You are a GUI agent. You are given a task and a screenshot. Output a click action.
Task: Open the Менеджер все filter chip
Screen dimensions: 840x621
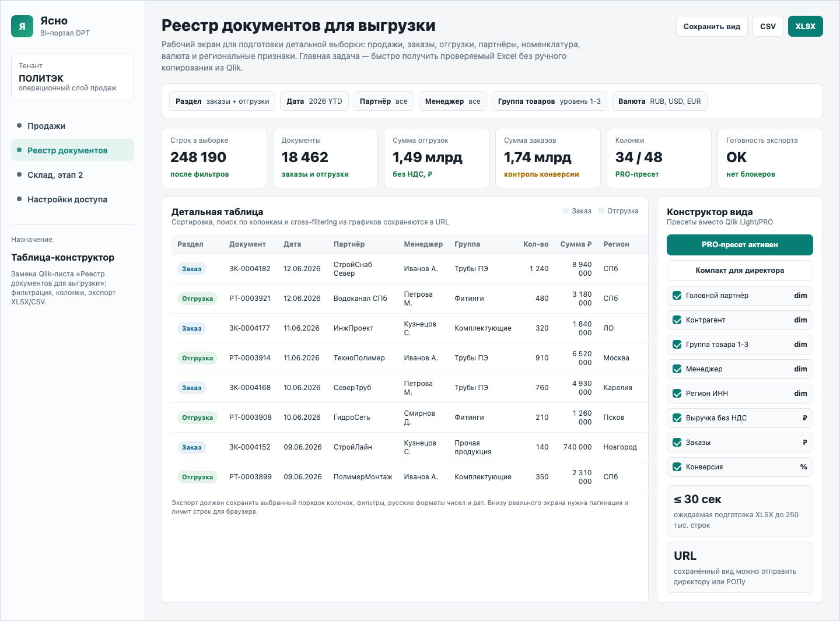pyautogui.click(x=453, y=101)
